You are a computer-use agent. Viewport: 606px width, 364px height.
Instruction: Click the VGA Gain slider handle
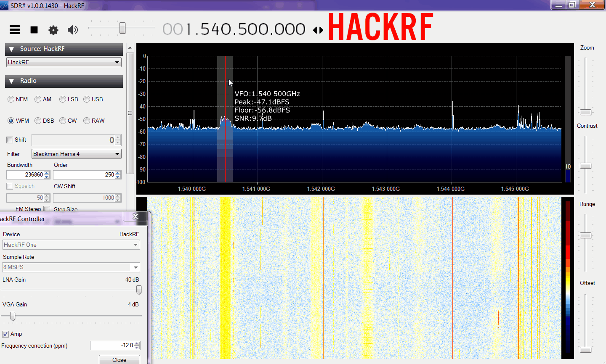point(13,316)
